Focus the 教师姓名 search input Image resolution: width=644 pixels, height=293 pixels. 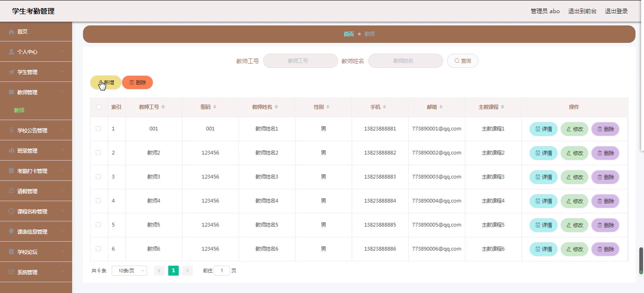(405, 61)
